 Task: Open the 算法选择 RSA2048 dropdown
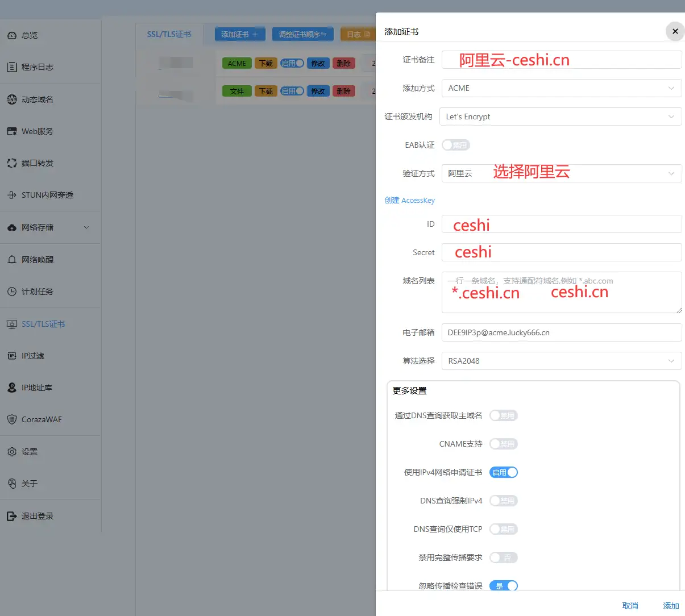pos(561,361)
